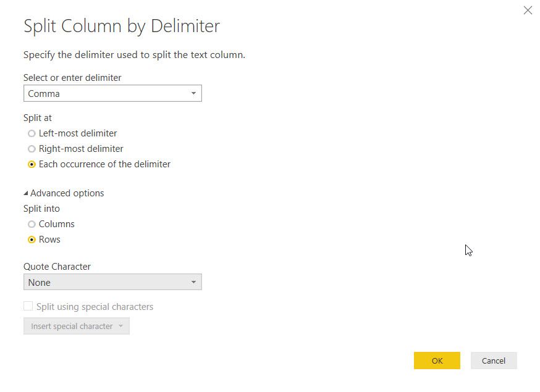Open the delimiter dropdown arrow next to Comma
This screenshot has height=392, width=540.
pos(193,93)
